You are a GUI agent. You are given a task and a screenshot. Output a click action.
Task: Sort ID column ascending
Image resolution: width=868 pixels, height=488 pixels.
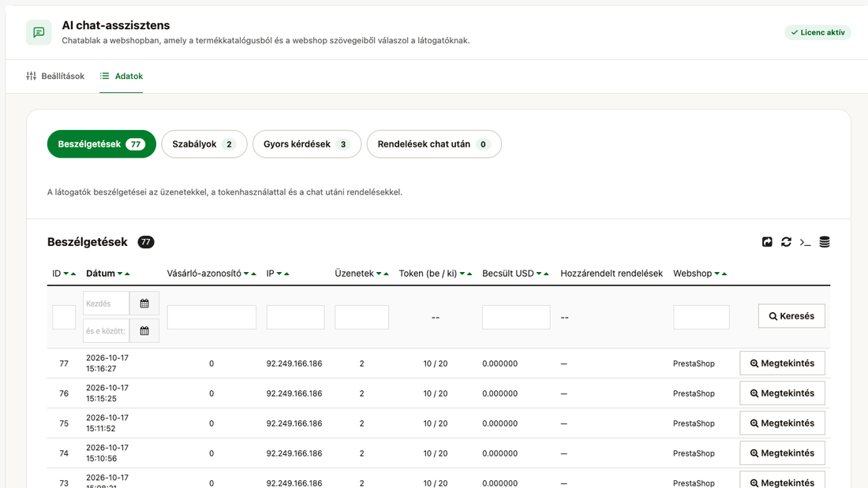point(73,274)
